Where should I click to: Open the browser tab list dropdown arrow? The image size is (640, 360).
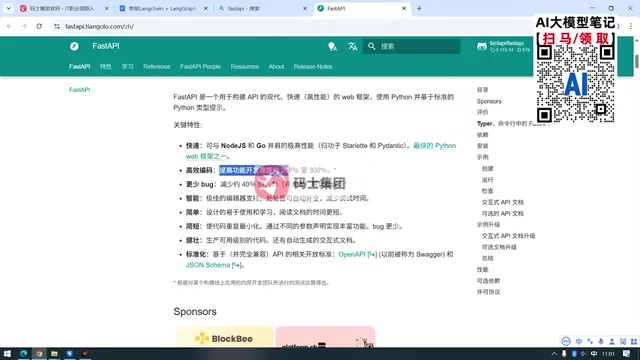point(8,8)
